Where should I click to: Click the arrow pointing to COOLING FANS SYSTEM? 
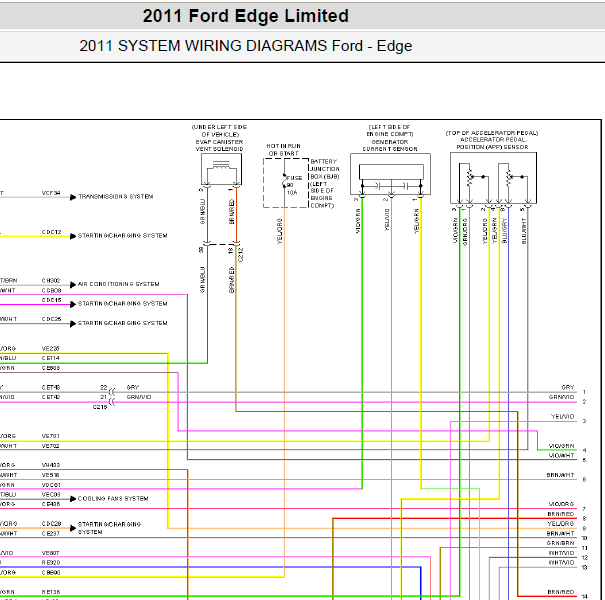(73, 499)
